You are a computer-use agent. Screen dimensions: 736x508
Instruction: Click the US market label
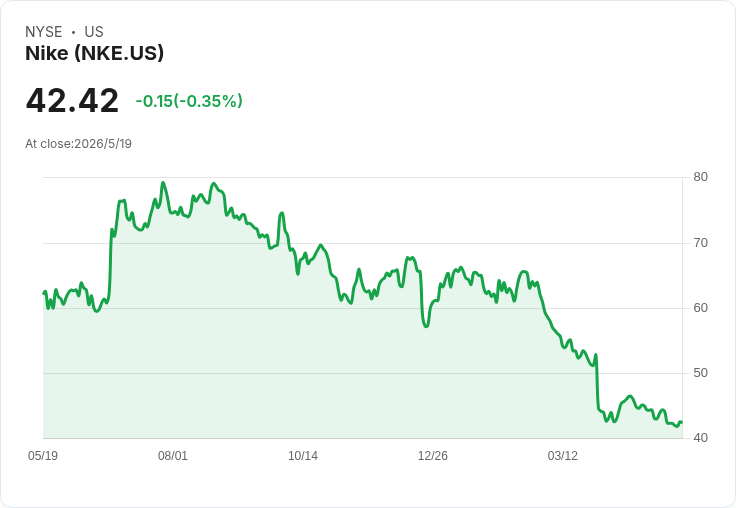click(94, 32)
